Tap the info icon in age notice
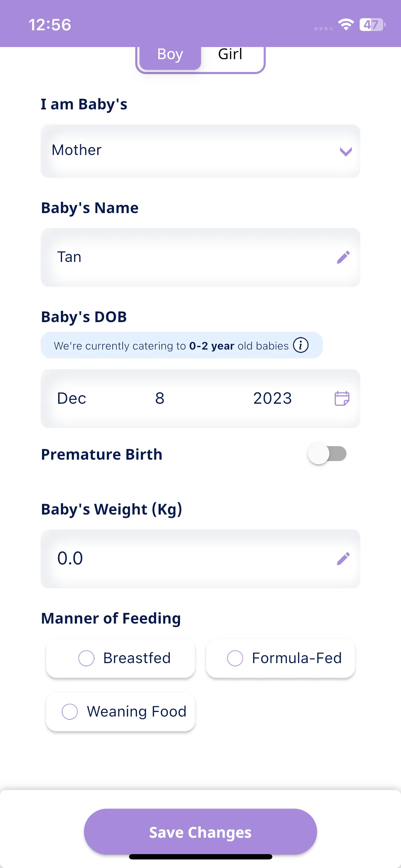Image resolution: width=401 pixels, height=868 pixels. coord(301,345)
